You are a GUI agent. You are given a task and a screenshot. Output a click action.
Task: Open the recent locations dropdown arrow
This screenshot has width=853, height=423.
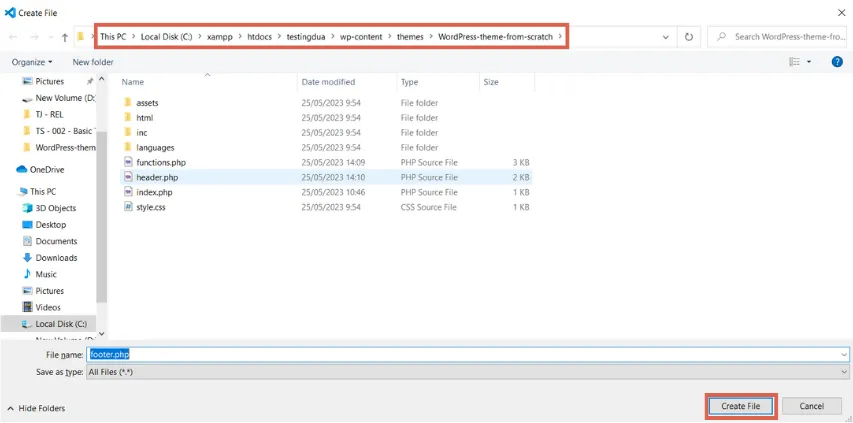coord(50,38)
